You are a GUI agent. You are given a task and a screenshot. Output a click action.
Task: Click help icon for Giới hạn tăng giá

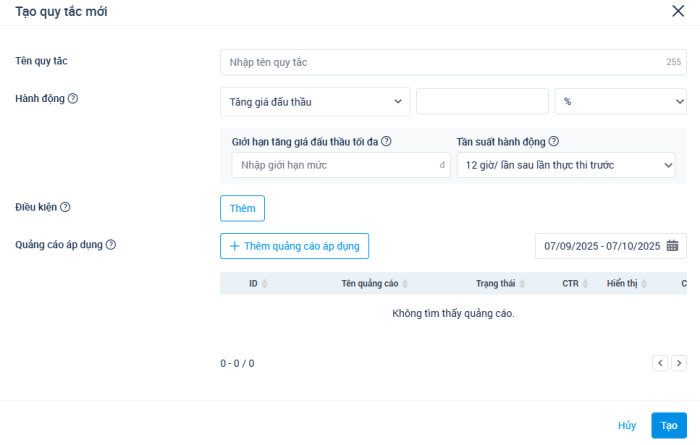coord(386,142)
